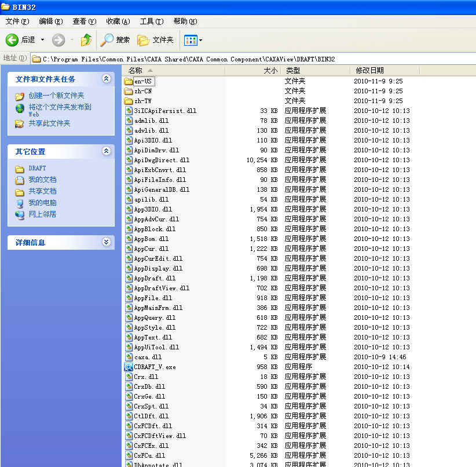Screen dimensions: 476x467
Task: Select the CxFCu.dll file name
Action: click(149, 456)
